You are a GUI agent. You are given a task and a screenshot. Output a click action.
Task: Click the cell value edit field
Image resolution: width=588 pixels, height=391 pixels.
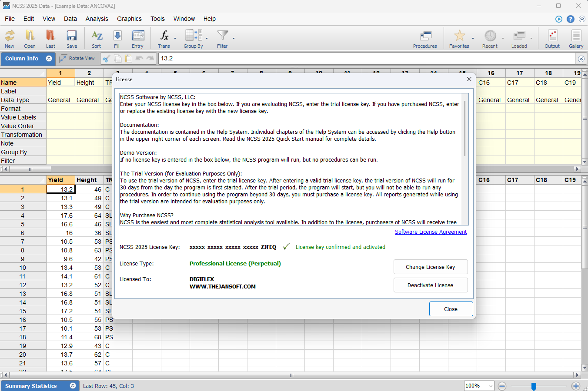click(367, 58)
